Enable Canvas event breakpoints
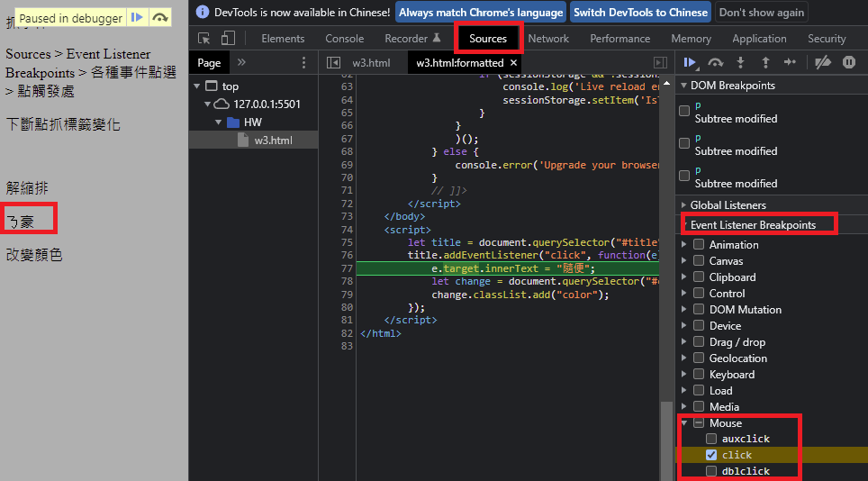The image size is (868, 481). pos(699,260)
